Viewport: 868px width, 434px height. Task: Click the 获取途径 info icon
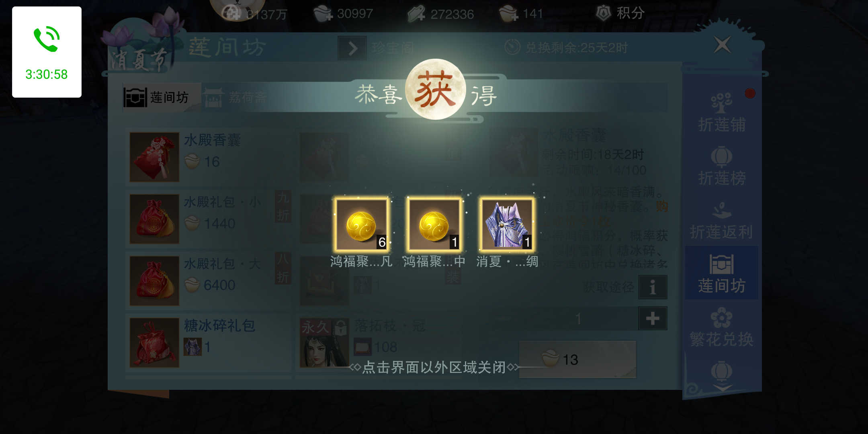[653, 287]
